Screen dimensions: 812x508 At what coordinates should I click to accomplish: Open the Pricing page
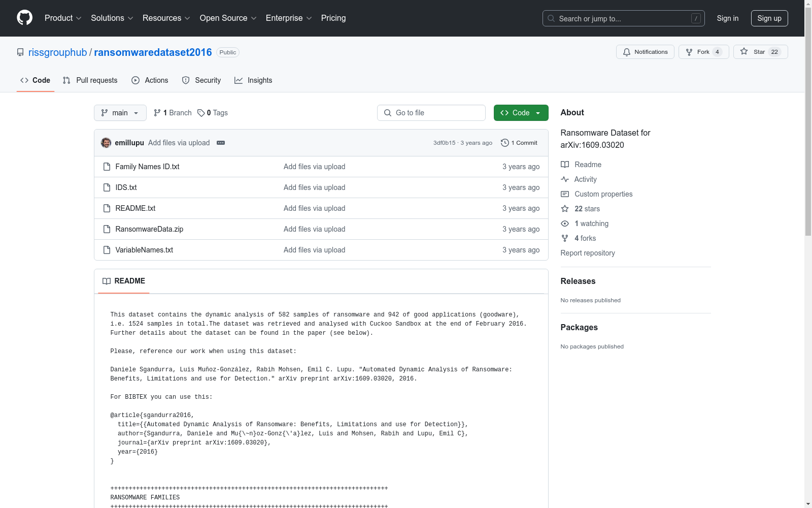coord(333,18)
